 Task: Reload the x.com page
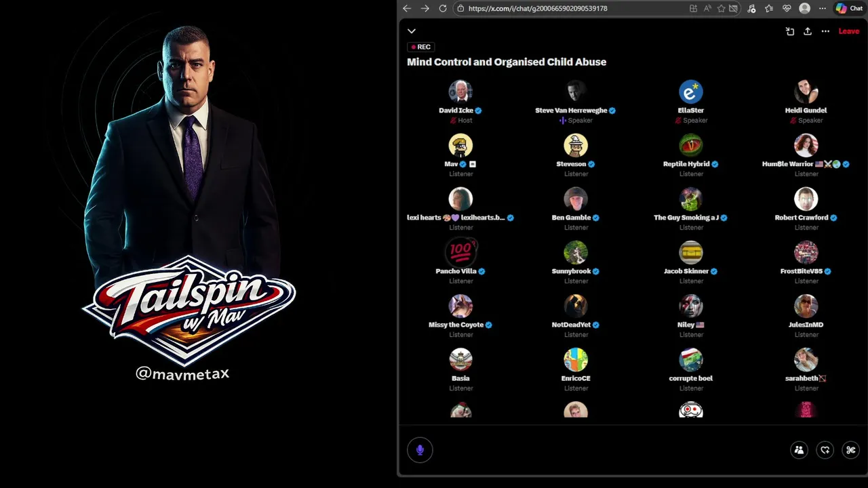click(x=443, y=8)
